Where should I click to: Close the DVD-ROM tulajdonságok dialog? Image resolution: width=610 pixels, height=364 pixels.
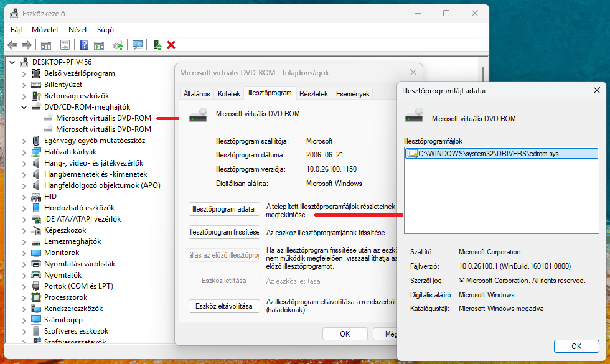(x=413, y=72)
